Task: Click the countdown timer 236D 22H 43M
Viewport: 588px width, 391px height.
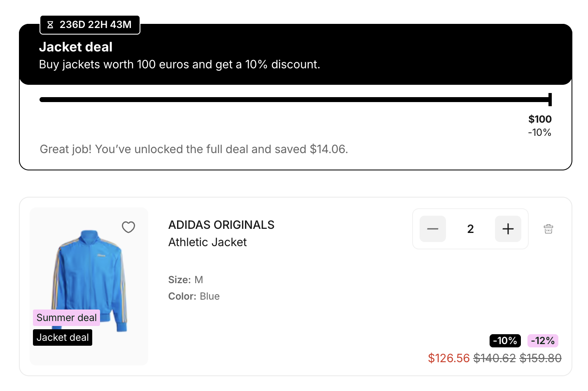Action: (96, 25)
